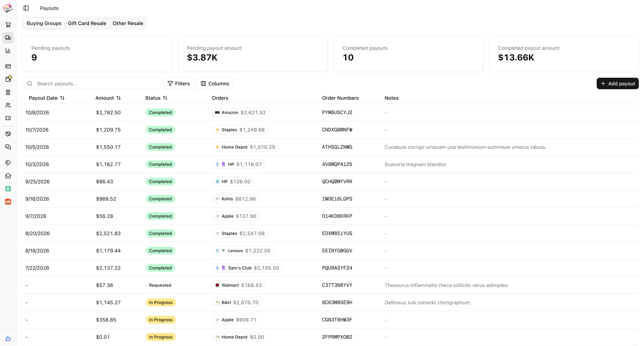Viewport: 644px width, 346px height.
Task: Open the Home Depot $1,510.29 order chip
Action: [245, 147]
